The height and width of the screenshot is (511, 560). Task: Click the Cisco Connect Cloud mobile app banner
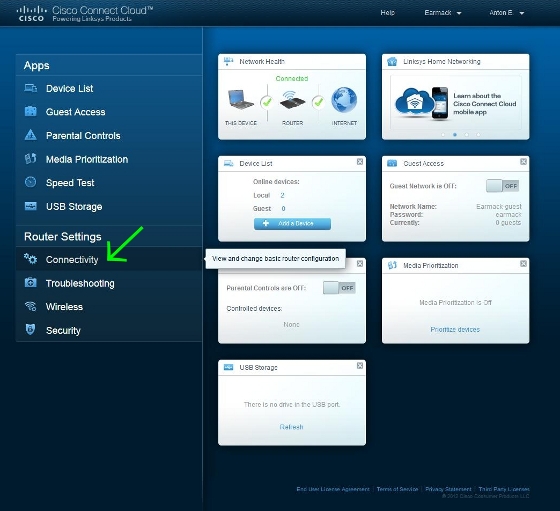(456, 102)
